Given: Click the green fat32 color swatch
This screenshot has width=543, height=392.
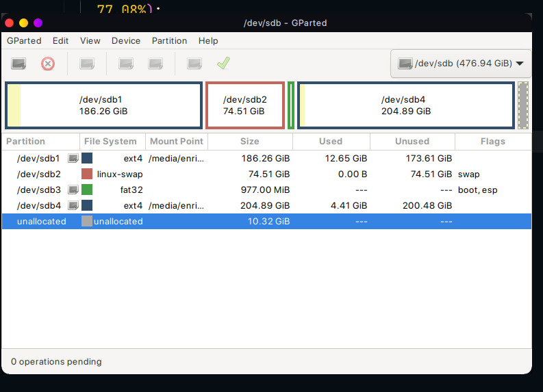Looking at the screenshot, I should pos(87,190).
